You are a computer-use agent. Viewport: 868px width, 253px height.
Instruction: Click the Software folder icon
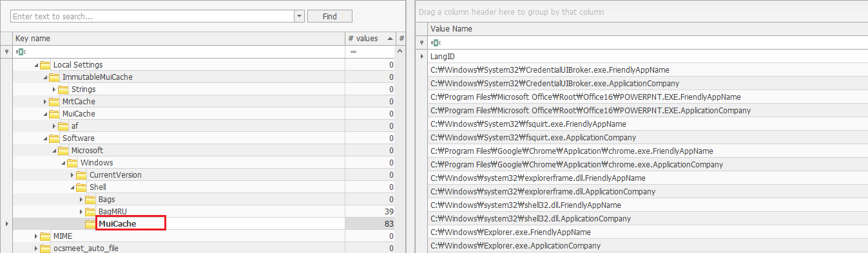tap(54, 138)
